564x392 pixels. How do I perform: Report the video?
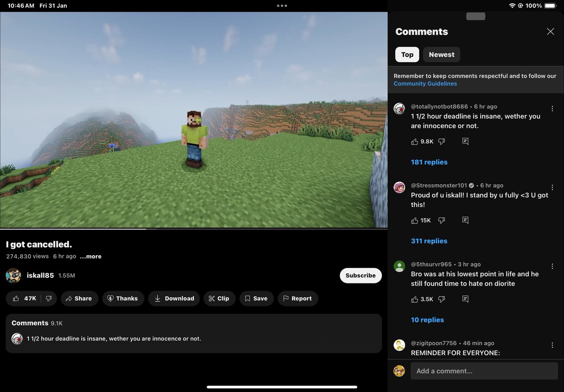298,298
